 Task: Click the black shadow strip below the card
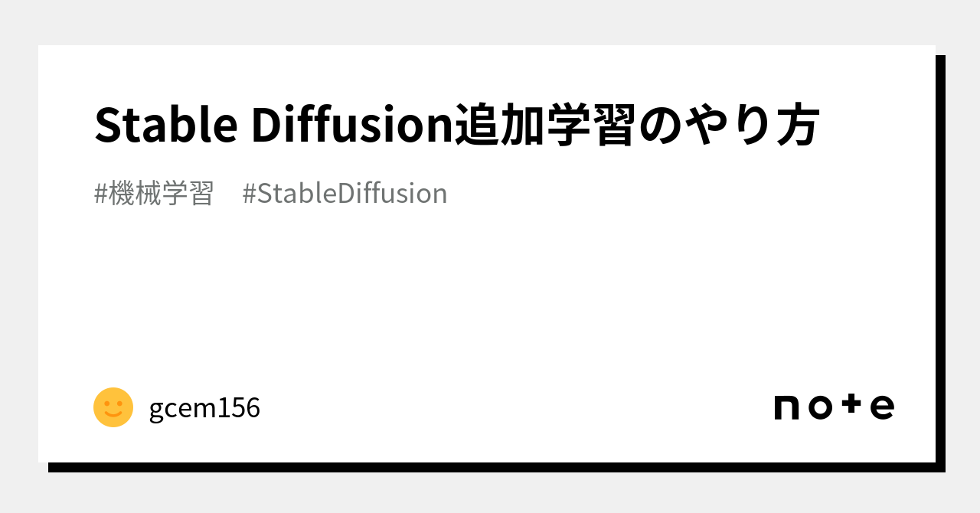coord(490,467)
